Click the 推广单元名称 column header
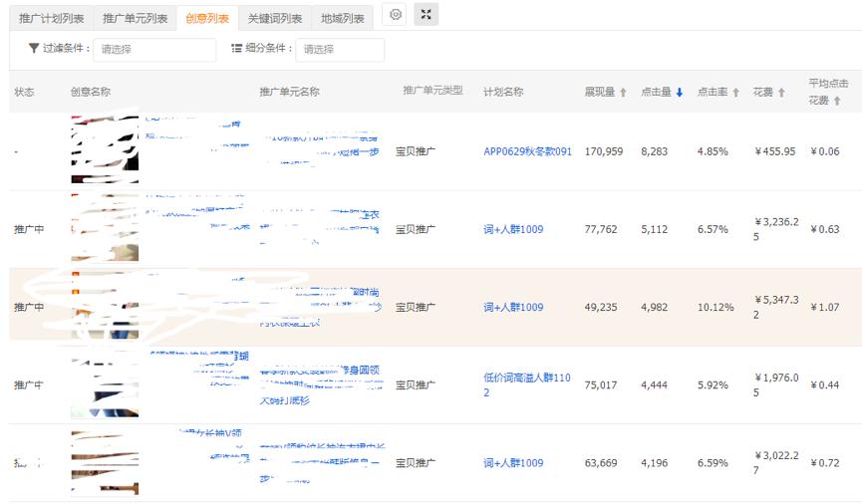This screenshot has width=862, height=504. pyautogui.click(x=290, y=92)
